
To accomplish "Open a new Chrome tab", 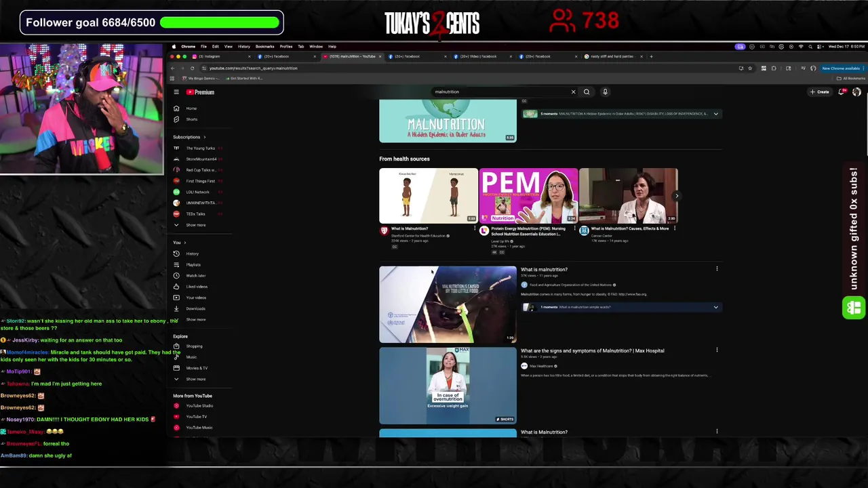I will [x=651, y=56].
